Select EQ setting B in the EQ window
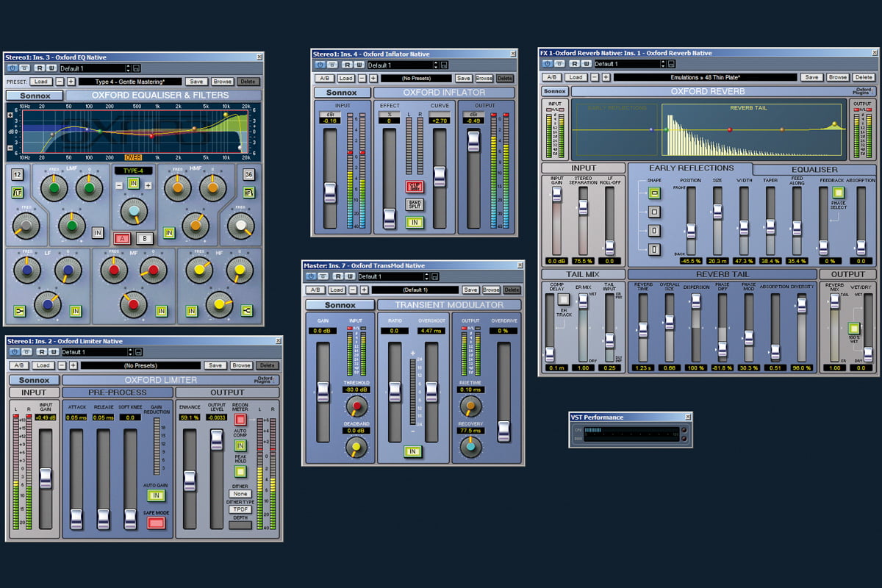The image size is (882, 588). click(x=145, y=238)
